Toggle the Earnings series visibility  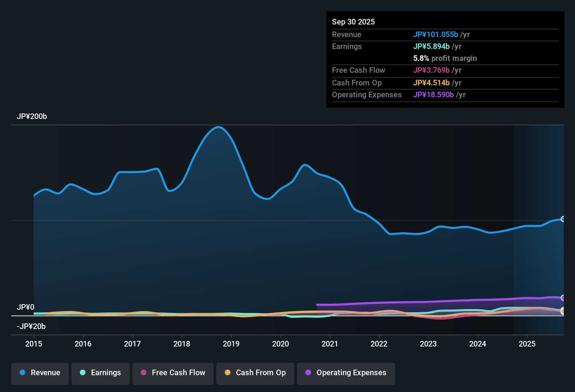[100, 373]
